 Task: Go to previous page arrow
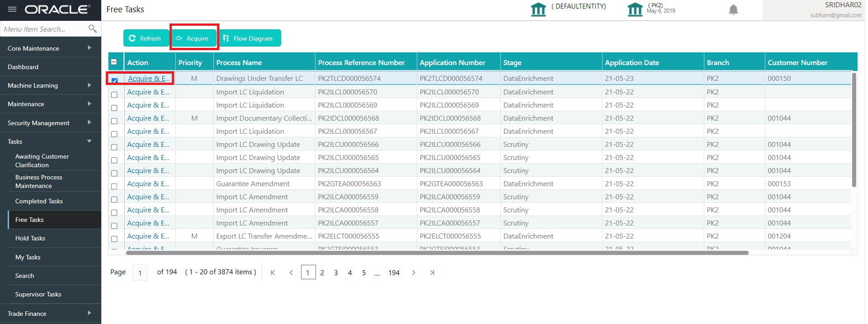coord(291,272)
